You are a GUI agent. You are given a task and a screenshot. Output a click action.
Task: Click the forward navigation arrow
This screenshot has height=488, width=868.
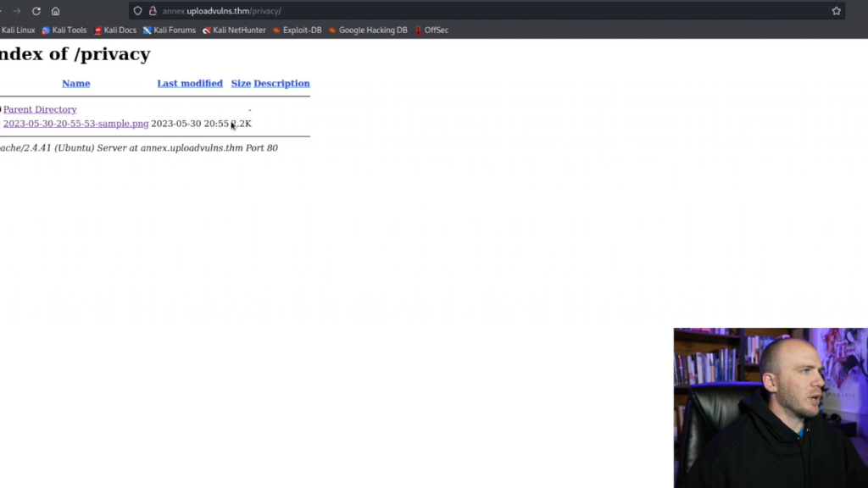click(17, 11)
